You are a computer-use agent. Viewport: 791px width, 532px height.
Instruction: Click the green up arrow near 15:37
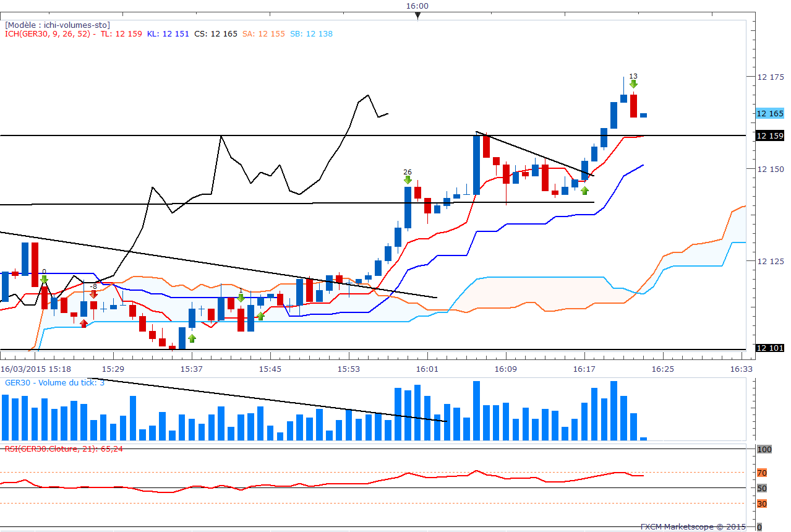coord(192,338)
